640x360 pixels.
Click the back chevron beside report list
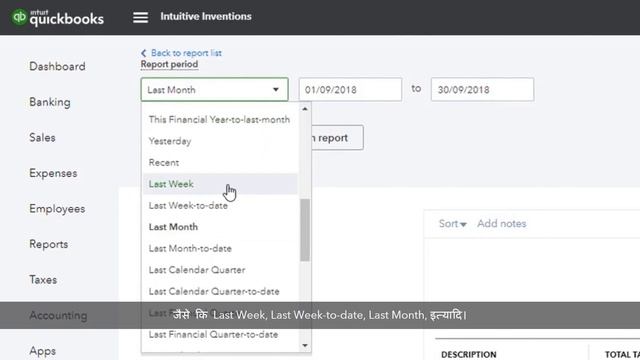143,53
